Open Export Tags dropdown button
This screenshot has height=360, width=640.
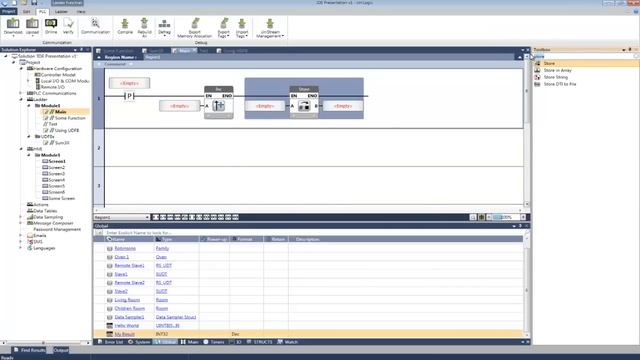pyautogui.click(x=224, y=28)
